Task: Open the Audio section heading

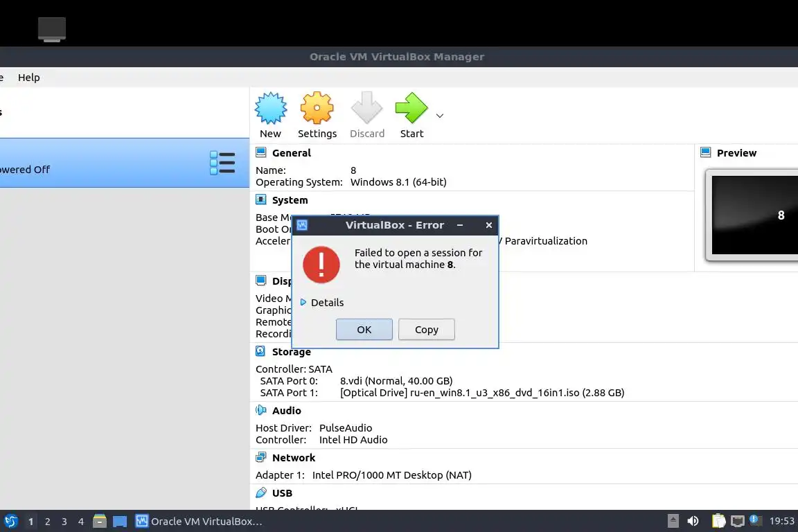Action: 287,410
